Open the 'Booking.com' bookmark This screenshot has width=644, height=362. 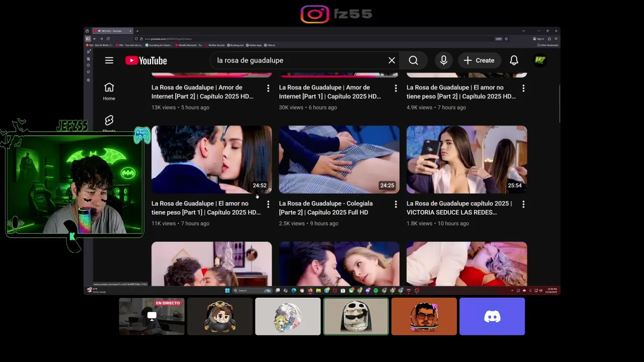tap(235, 45)
